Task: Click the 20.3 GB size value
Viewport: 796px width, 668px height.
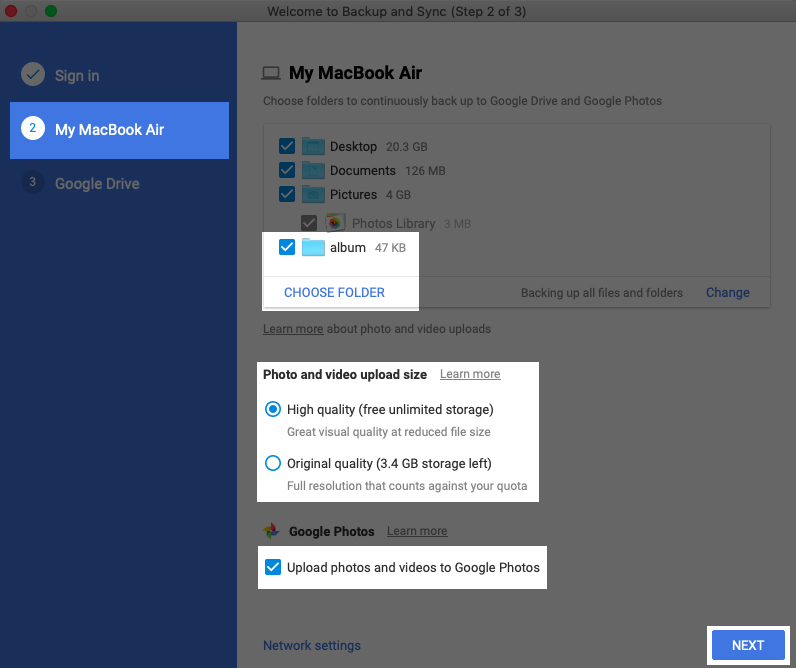Action: [x=407, y=147]
